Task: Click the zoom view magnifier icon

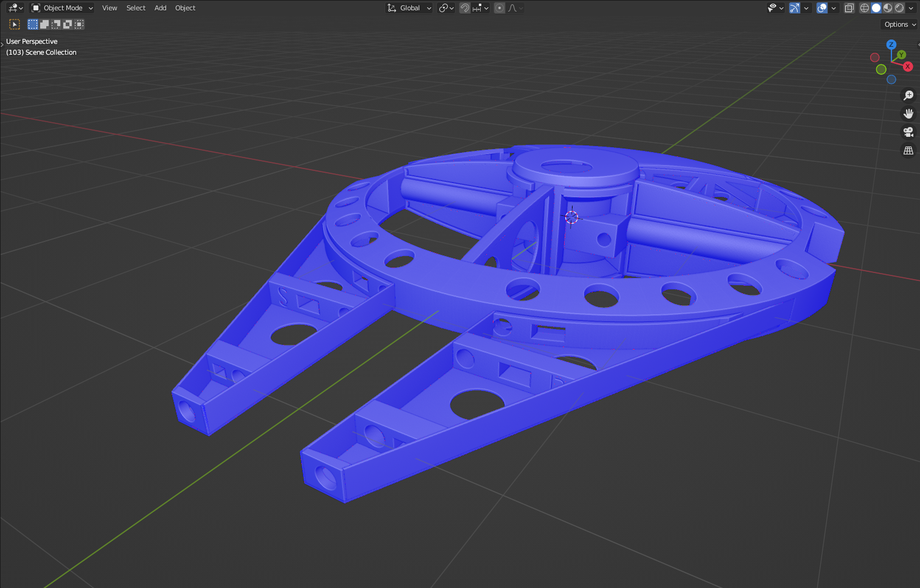Action: [908, 95]
